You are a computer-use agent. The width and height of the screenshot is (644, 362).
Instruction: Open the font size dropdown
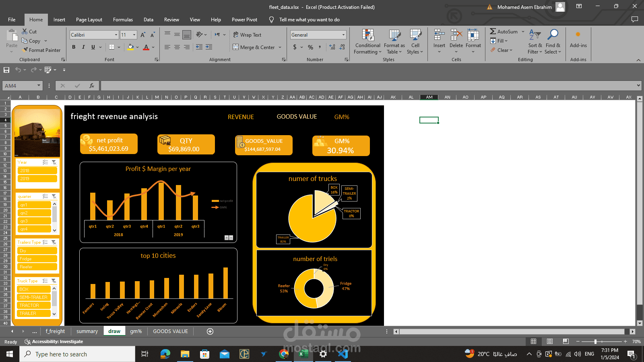tap(134, 35)
